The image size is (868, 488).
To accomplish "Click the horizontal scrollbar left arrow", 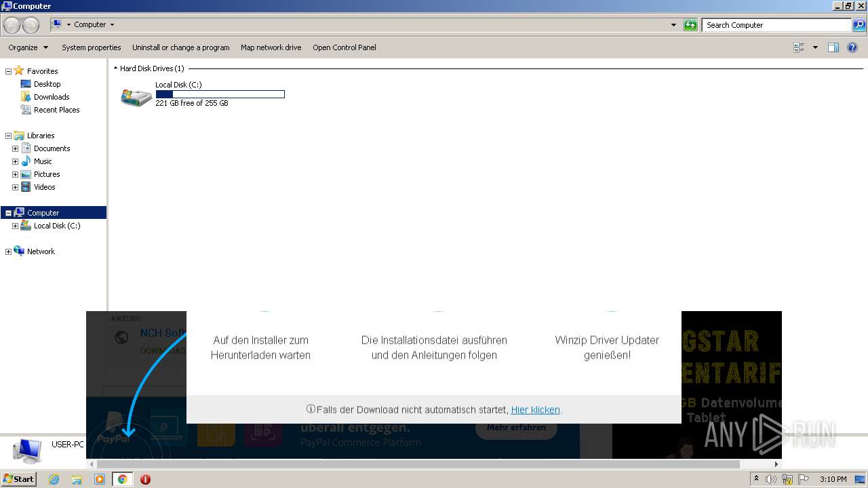I will pos(92,464).
